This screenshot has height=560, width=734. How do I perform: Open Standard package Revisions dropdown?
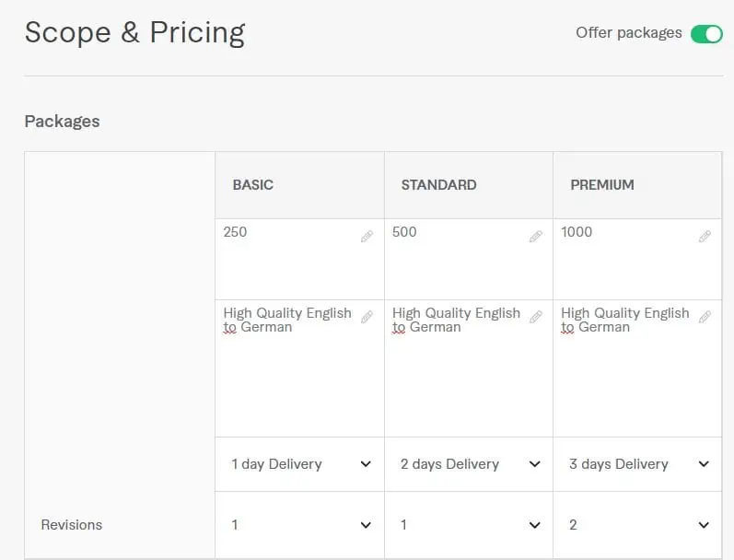click(x=469, y=525)
